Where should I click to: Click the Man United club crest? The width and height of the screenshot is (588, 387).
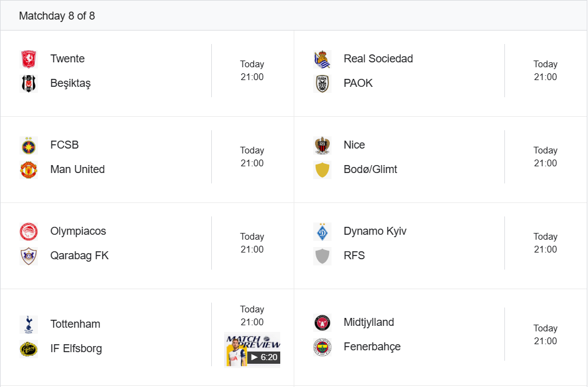[x=29, y=170]
